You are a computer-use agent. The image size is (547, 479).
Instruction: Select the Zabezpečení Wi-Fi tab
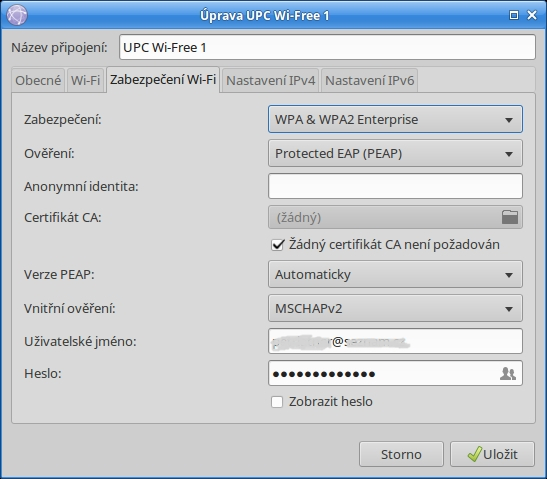[x=163, y=80]
